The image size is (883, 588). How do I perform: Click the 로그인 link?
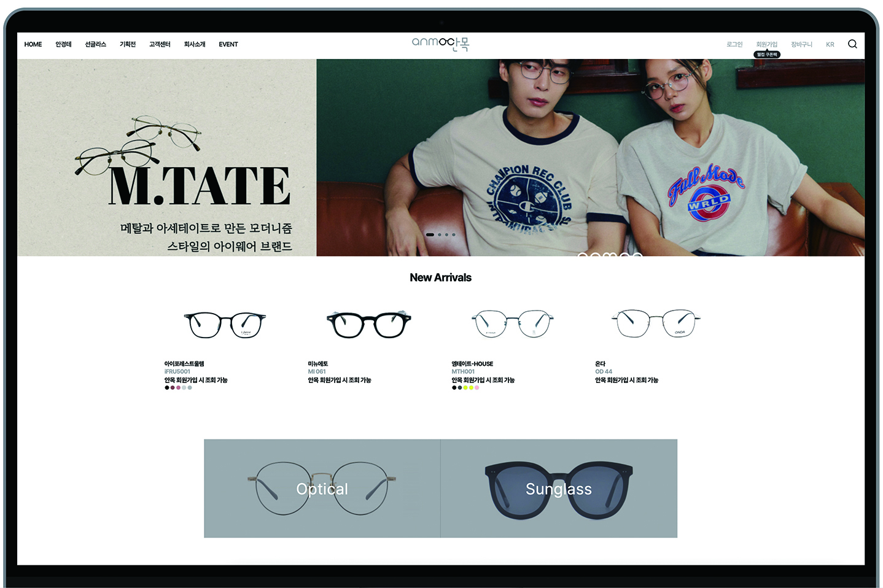point(734,44)
